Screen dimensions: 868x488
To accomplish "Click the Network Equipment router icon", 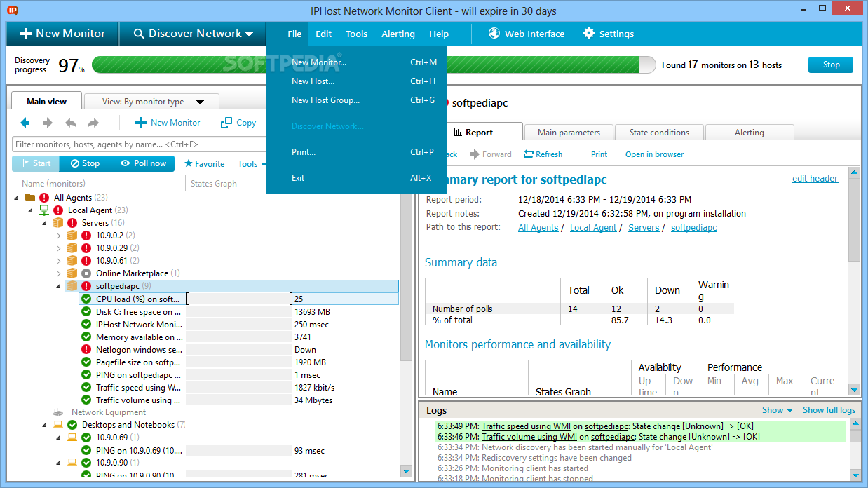I will pyautogui.click(x=60, y=412).
